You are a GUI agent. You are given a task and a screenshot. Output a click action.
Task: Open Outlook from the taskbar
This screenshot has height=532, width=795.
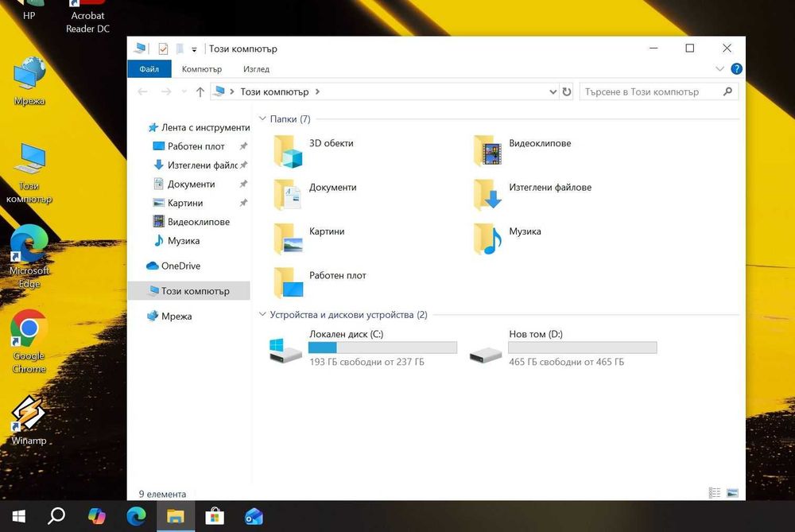[x=254, y=516]
